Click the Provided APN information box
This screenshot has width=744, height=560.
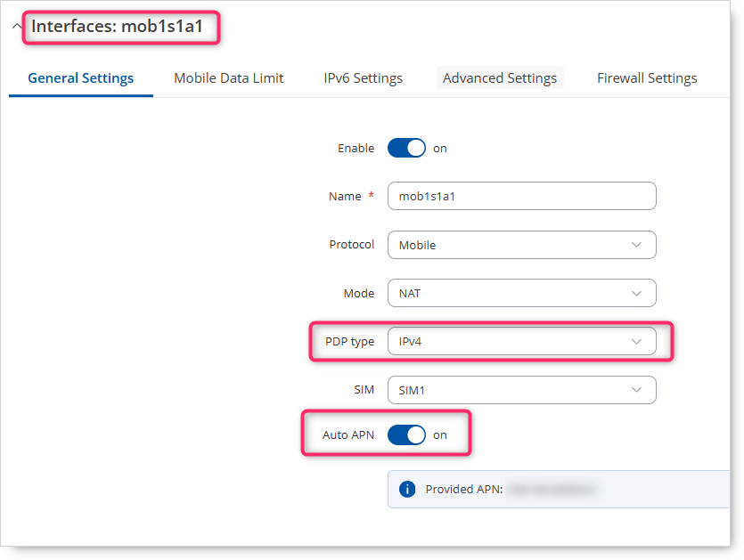(x=559, y=490)
